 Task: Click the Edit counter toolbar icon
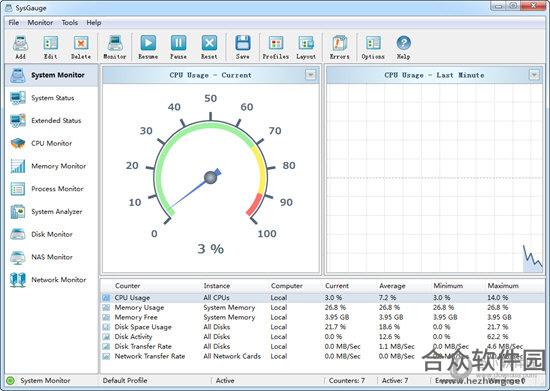pyautogui.click(x=51, y=47)
